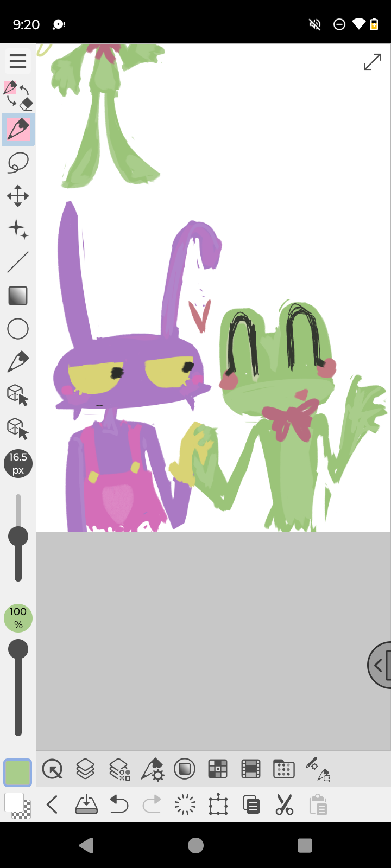The image size is (391, 868).
Task: Toggle between brush and eraser
Action: click(18, 95)
